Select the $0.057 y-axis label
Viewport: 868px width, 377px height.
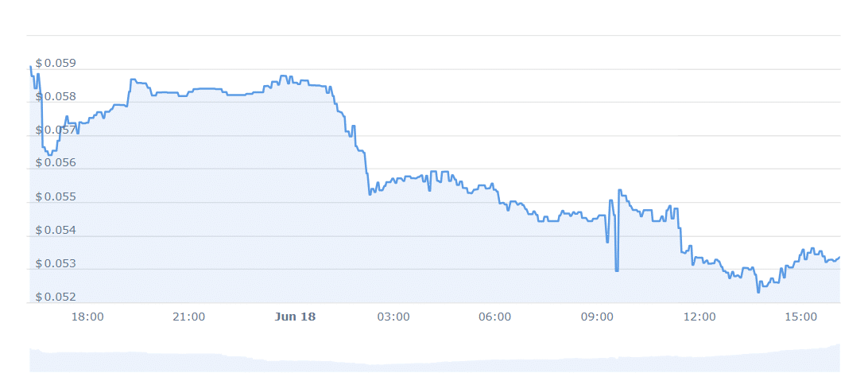click(56, 130)
